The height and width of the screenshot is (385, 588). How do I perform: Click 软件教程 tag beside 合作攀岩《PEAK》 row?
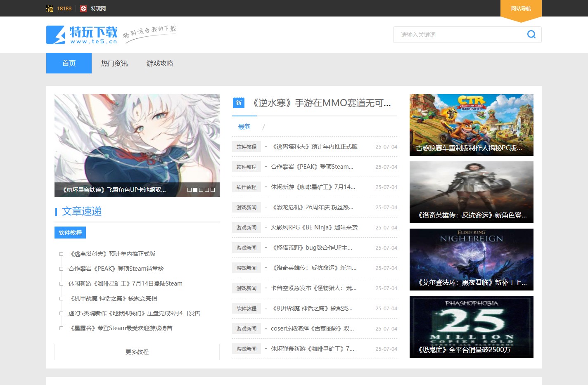(247, 167)
